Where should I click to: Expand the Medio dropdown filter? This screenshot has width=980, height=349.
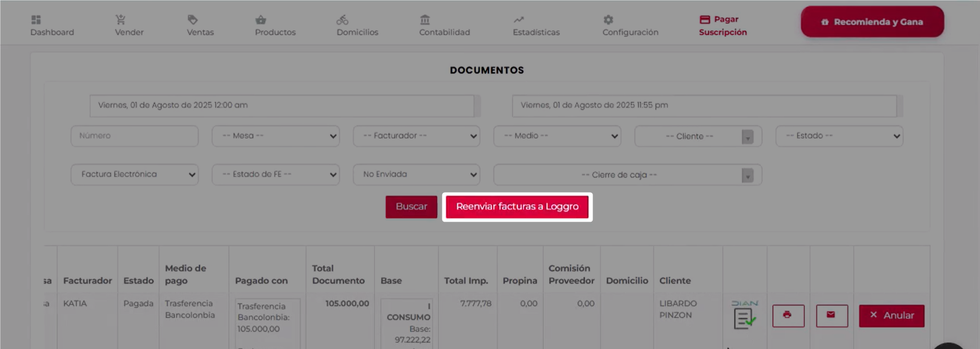(557, 136)
